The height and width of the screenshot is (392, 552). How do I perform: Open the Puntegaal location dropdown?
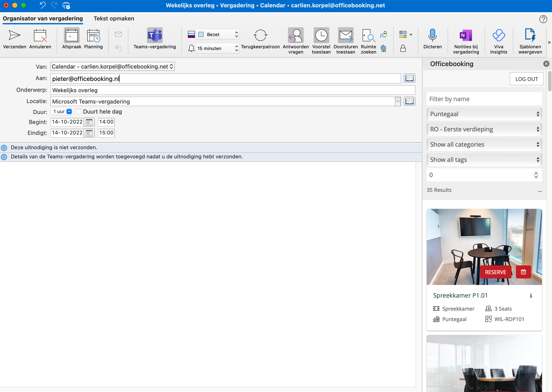click(484, 114)
